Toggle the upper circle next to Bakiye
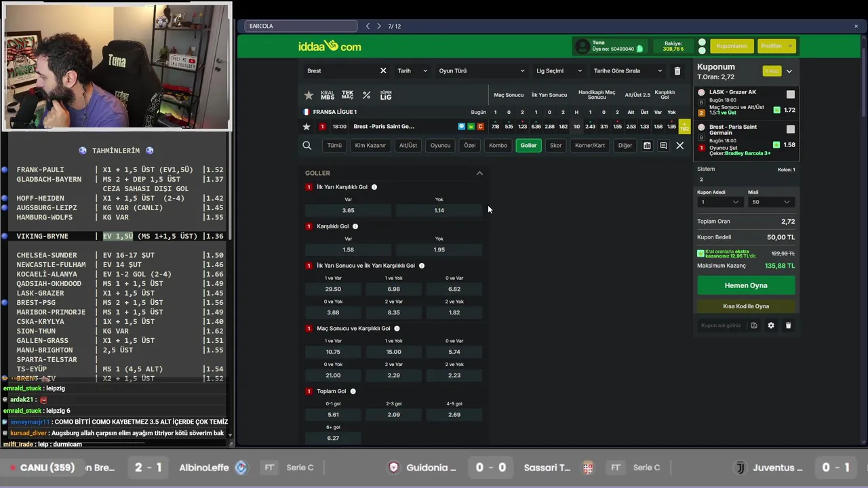The image size is (868, 488). click(702, 42)
